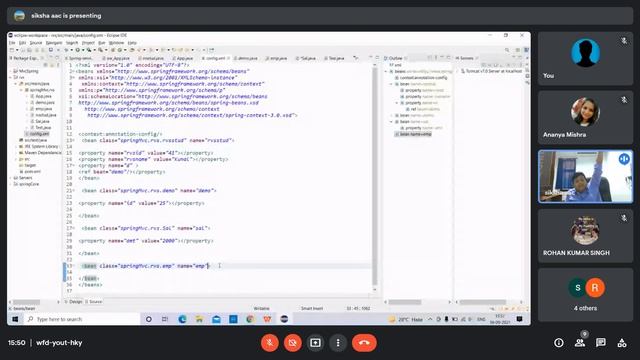Viewport: 640px width, 360px height.
Task: Click the Eclipse New toolbar icon
Action: (x=11, y=50)
